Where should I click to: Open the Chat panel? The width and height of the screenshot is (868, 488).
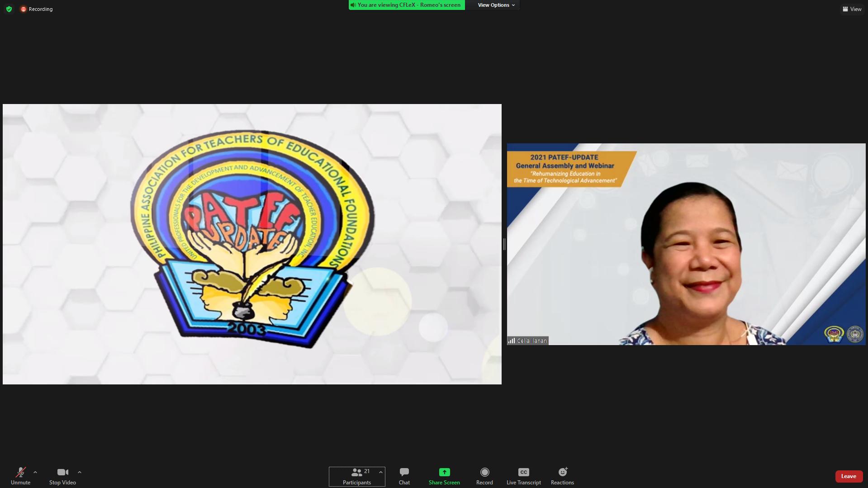click(404, 476)
